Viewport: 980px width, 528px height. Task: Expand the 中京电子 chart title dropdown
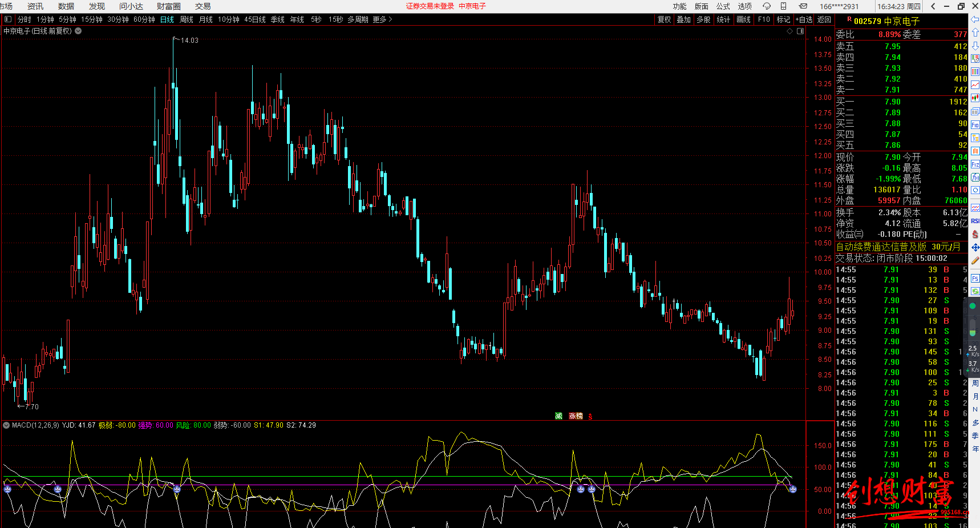[78, 31]
